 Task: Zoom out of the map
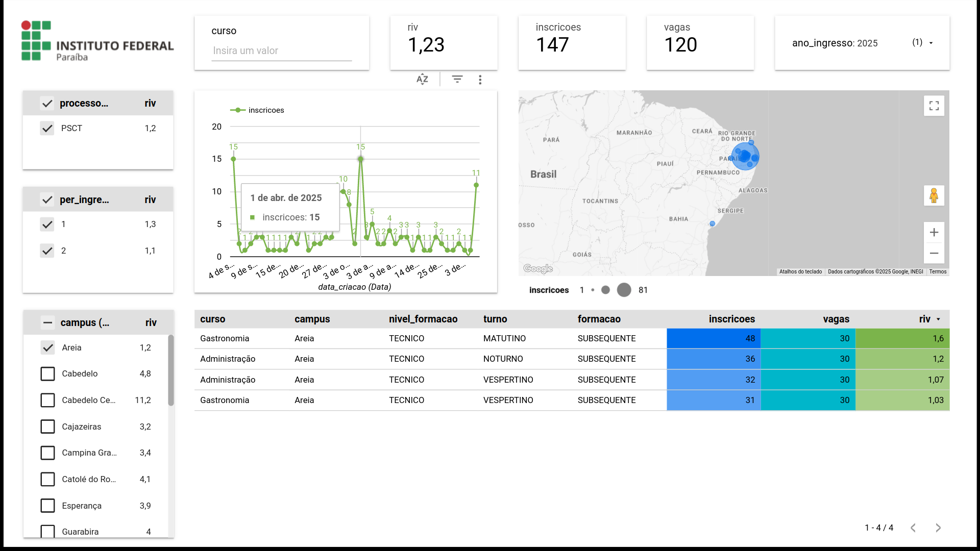pos(934,253)
